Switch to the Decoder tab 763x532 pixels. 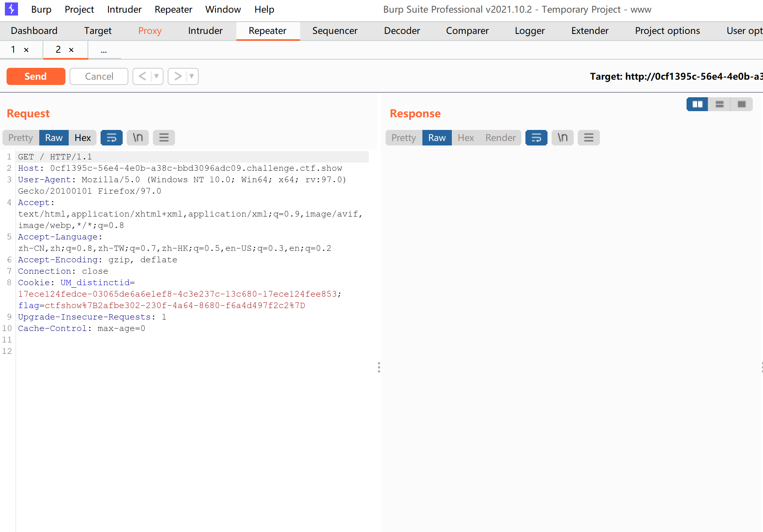tap(402, 31)
